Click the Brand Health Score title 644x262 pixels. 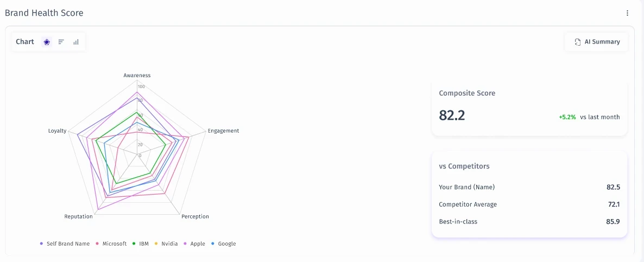pos(44,13)
